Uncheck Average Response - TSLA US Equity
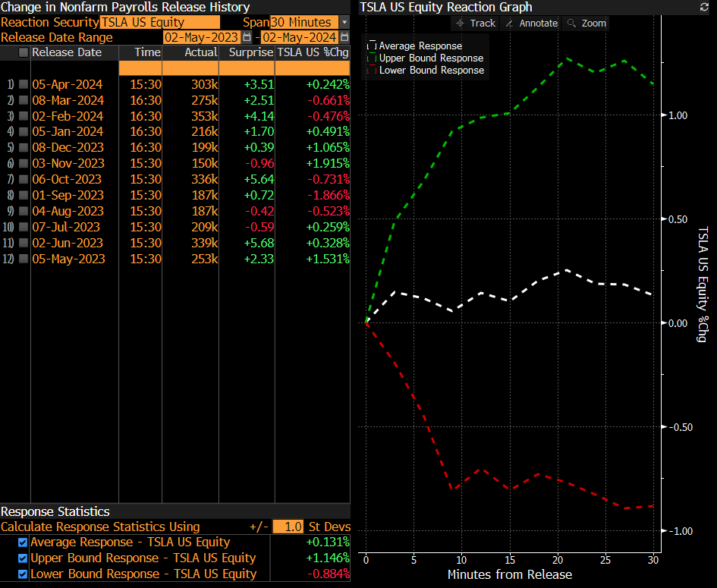Screen dimensions: 717x588 pyautogui.click(x=23, y=542)
